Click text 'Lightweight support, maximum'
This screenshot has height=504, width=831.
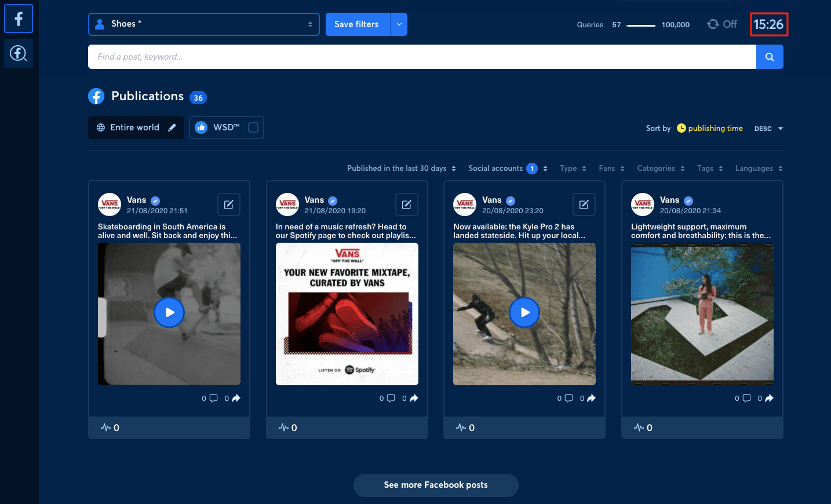[689, 227]
